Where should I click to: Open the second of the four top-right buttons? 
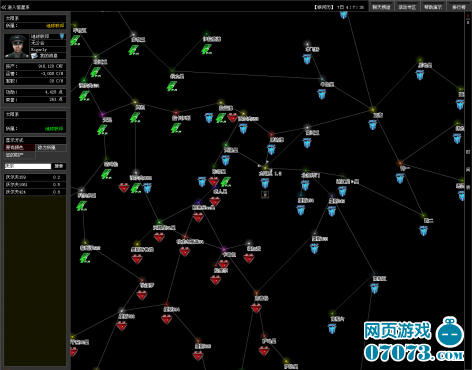[407, 7]
